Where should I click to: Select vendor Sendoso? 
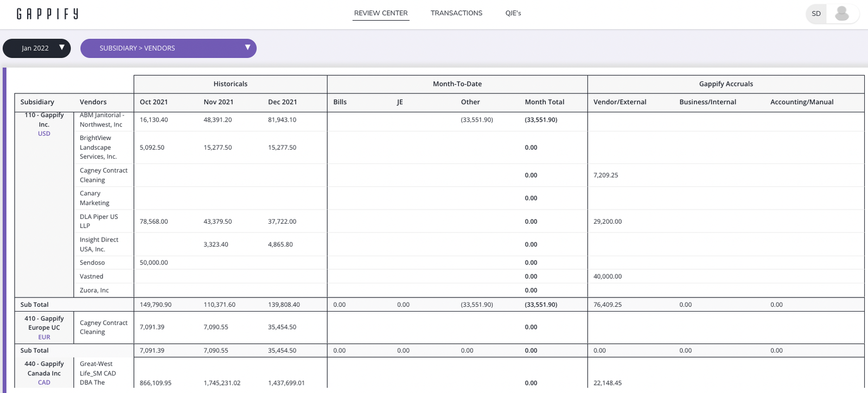tap(92, 263)
